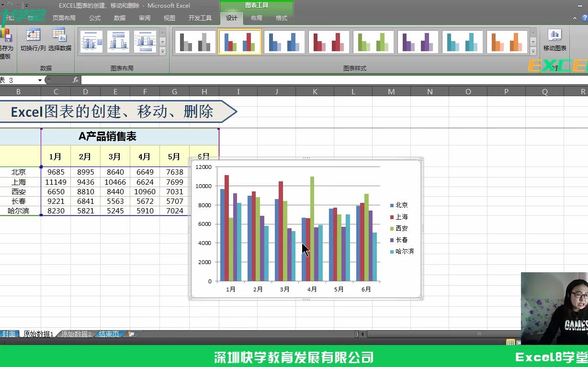Image resolution: width=588 pixels, height=367 pixels.
Task: Select the orange chart style in the gallery
Action: (507, 42)
